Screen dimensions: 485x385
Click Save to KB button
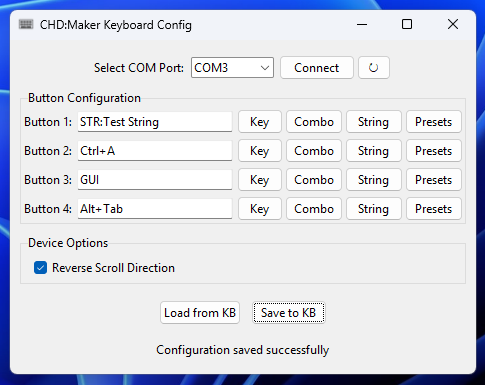point(289,313)
